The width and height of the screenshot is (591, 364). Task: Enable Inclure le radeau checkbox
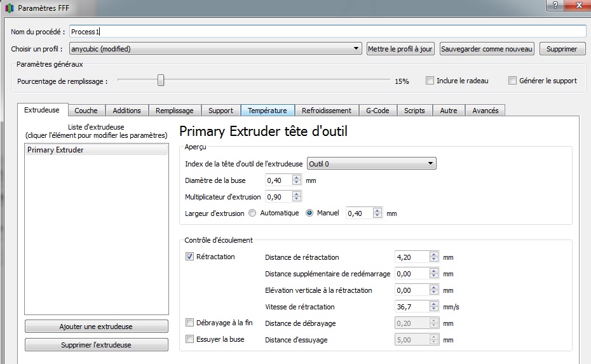tap(430, 80)
